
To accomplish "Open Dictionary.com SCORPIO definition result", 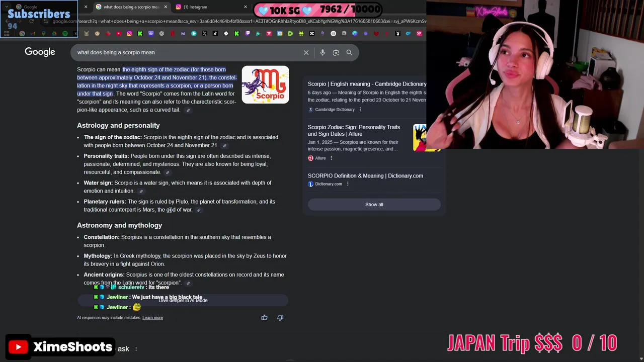I will [x=365, y=176].
